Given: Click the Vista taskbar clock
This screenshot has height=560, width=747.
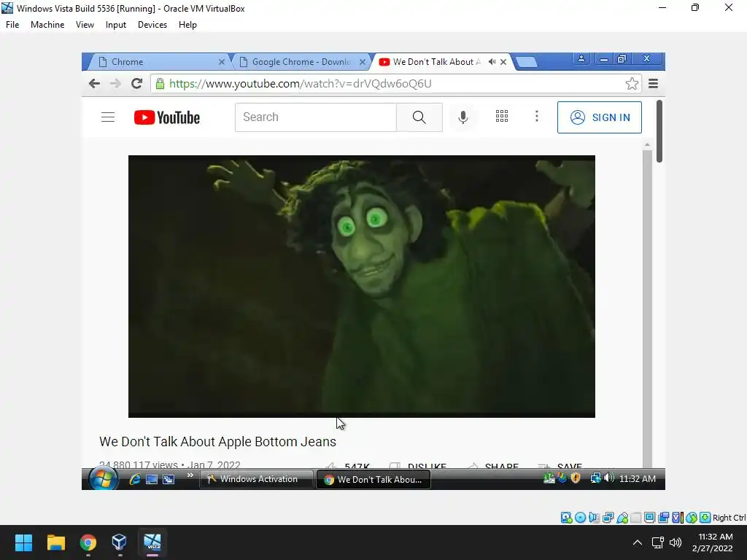Looking at the screenshot, I should (x=638, y=479).
